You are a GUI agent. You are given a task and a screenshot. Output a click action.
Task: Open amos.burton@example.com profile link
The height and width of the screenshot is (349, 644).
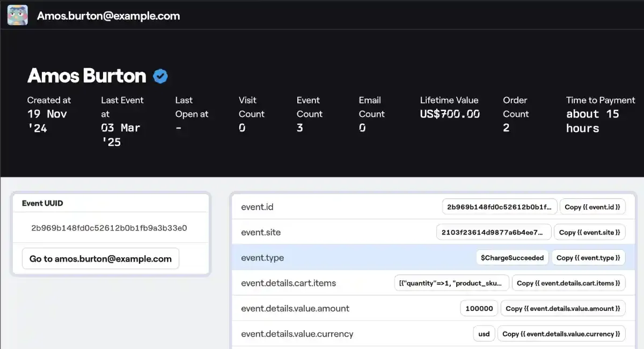tap(100, 258)
